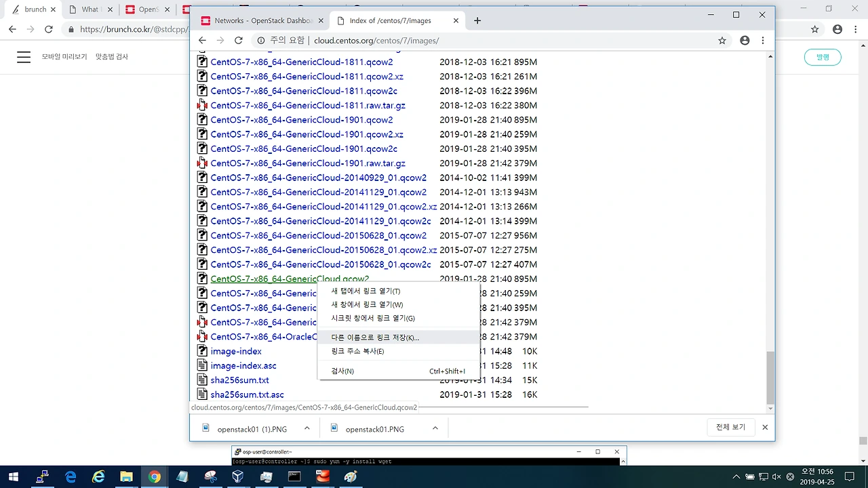Select '검사(N)' inspect entry
This screenshot has width=868, height=488.
click(399, 371)
